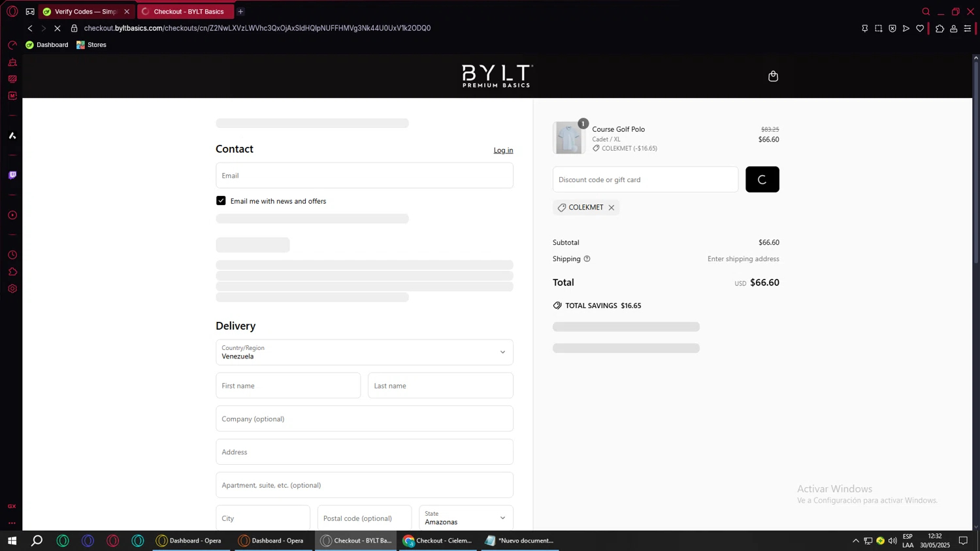Screen dimensions: 980x551
Task: Bookmark this page with the heart icon
Action: pos(920,28)
